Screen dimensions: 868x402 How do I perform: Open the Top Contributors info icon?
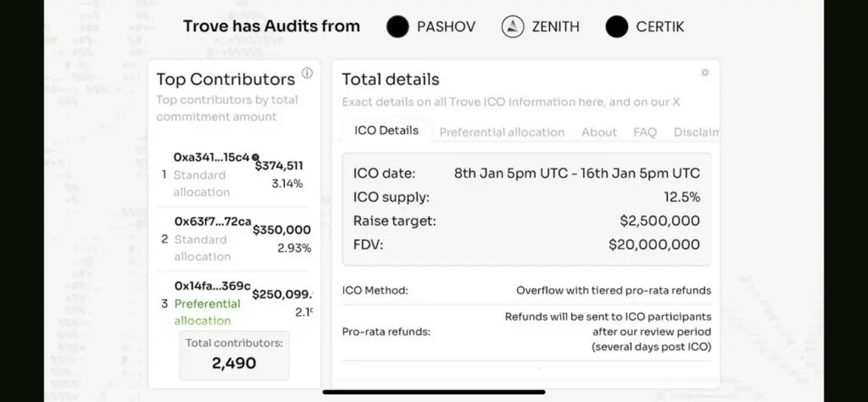pyautogui.click(x=307, y=73)
